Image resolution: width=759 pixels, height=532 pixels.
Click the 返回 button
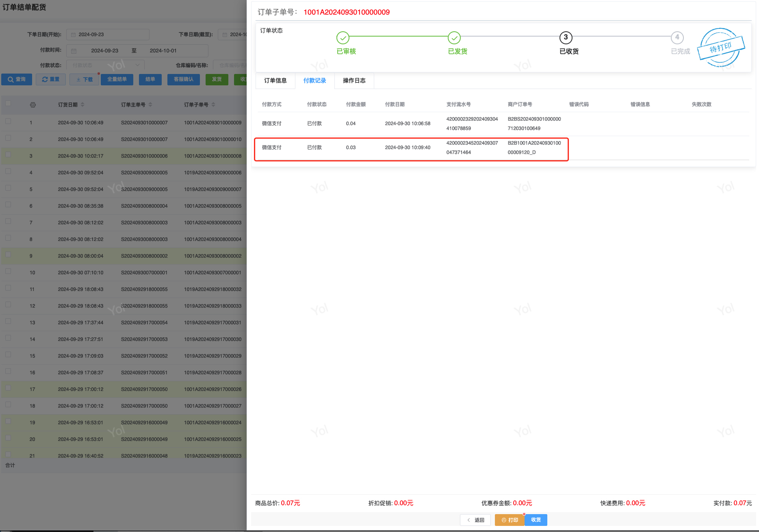[x=475, y=520]
